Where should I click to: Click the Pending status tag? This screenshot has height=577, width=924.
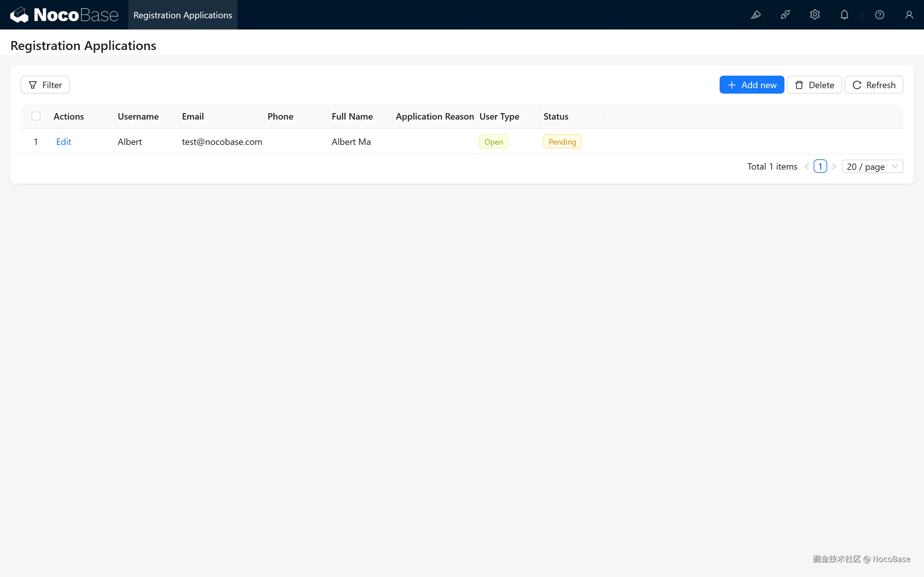[562, 142]
